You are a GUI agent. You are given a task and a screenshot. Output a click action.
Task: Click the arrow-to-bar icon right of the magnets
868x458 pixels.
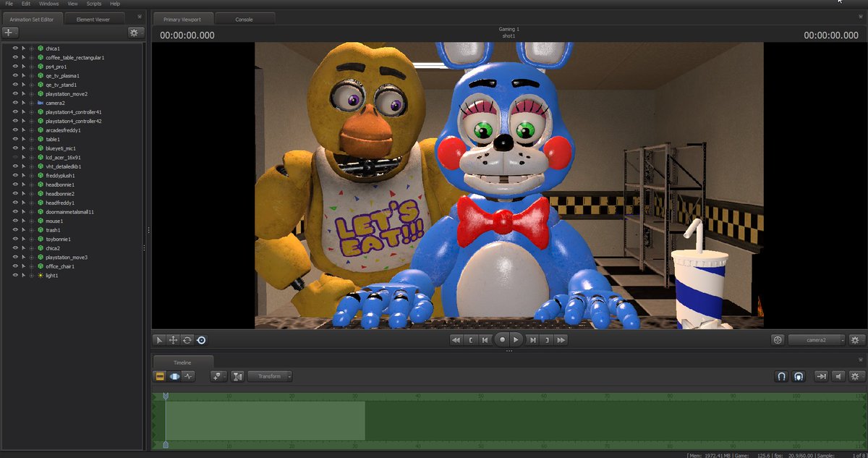(821, 376)
